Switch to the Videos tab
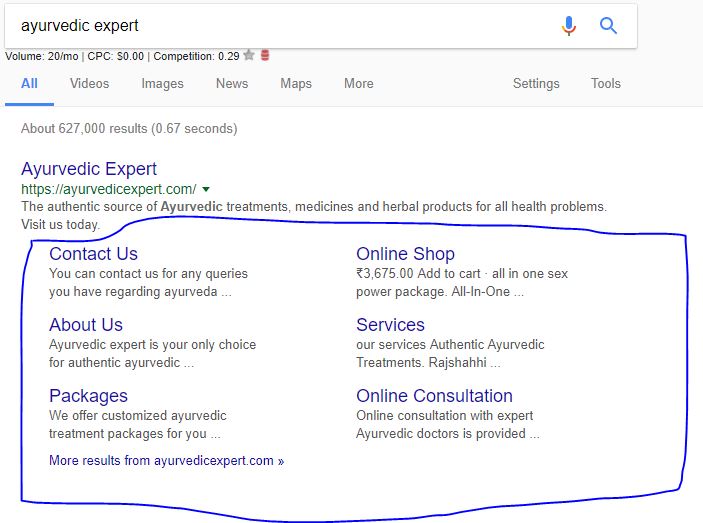 click(89, 83)
